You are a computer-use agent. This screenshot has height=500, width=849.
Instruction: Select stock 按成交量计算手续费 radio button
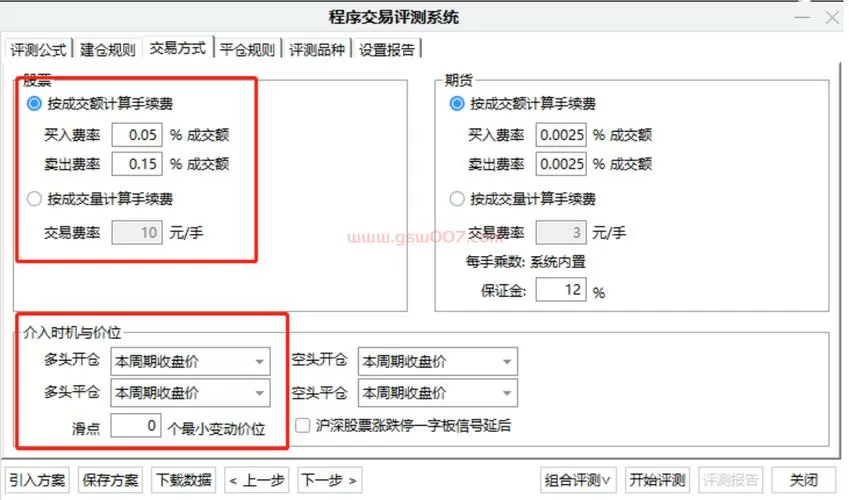pos(34,199)
